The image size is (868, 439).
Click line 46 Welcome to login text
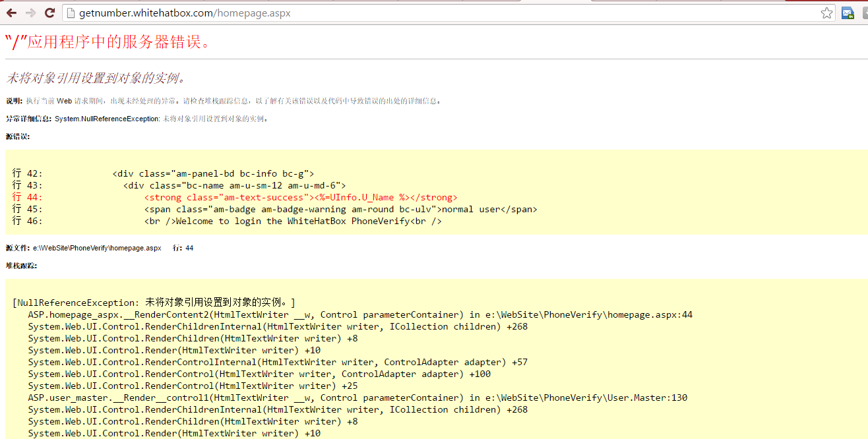pyautogui.click(x=293, y=221)
